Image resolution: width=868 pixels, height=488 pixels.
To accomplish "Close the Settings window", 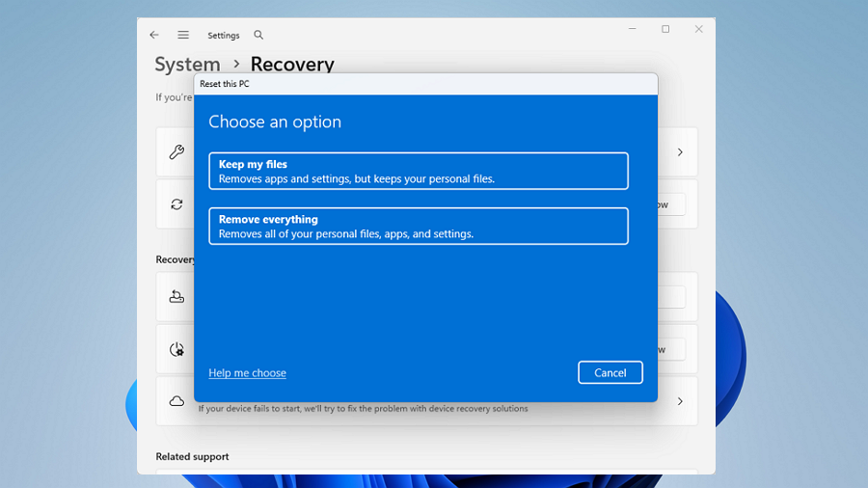I will click(x=699, y=30).
